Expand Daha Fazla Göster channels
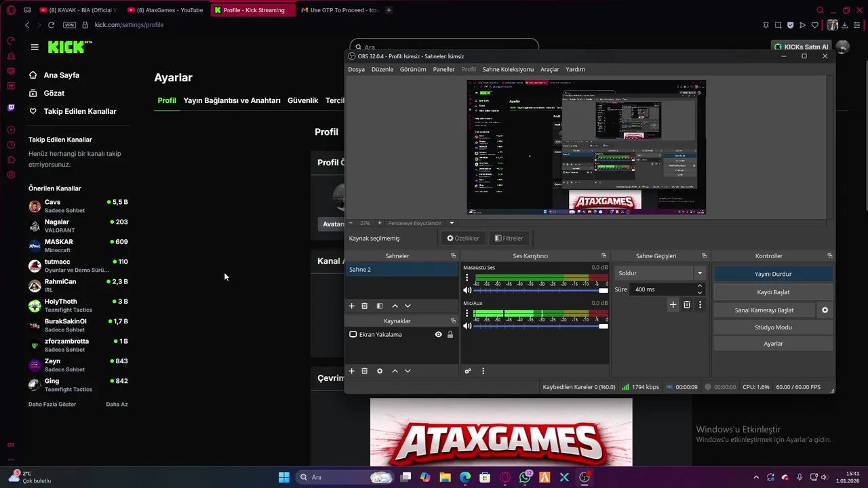Image resolution: width=868 pixels, height=488 pixels. tap(52, 405)
